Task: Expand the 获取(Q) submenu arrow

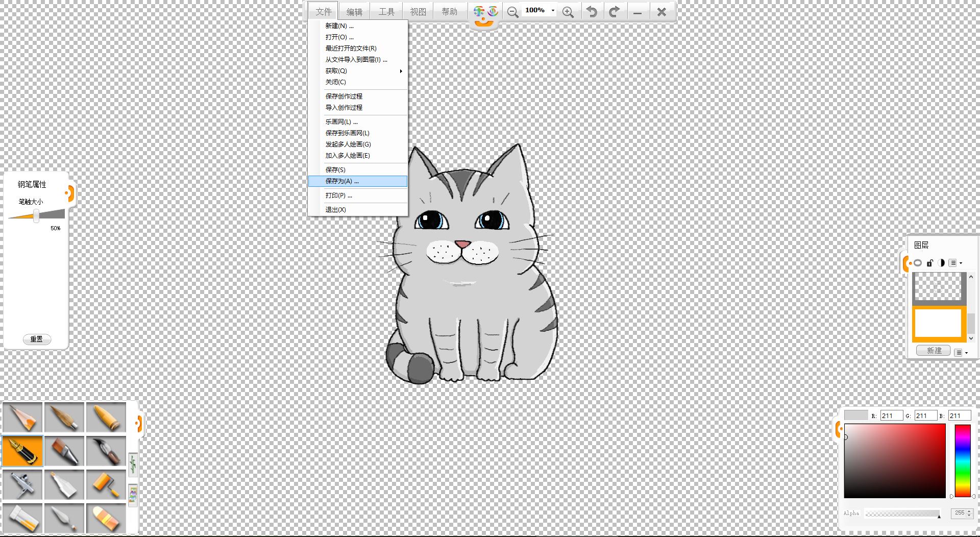Action: click(x=401, y=71)
